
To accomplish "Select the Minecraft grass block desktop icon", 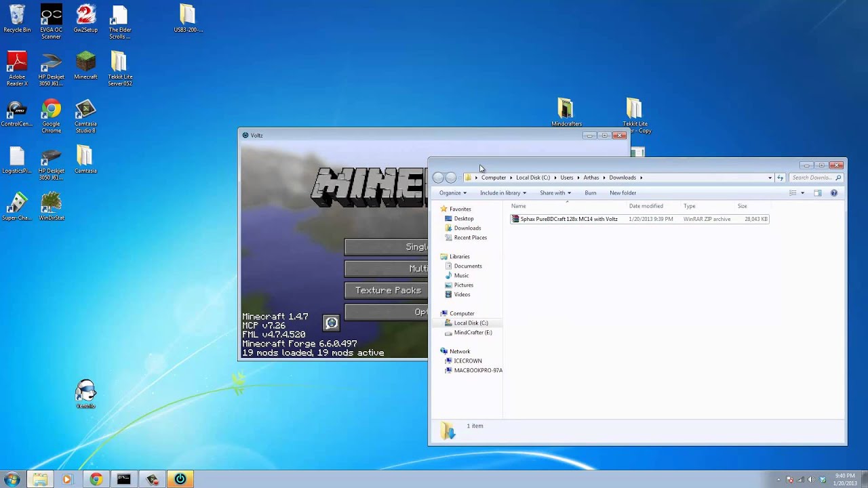I will 85,65.
